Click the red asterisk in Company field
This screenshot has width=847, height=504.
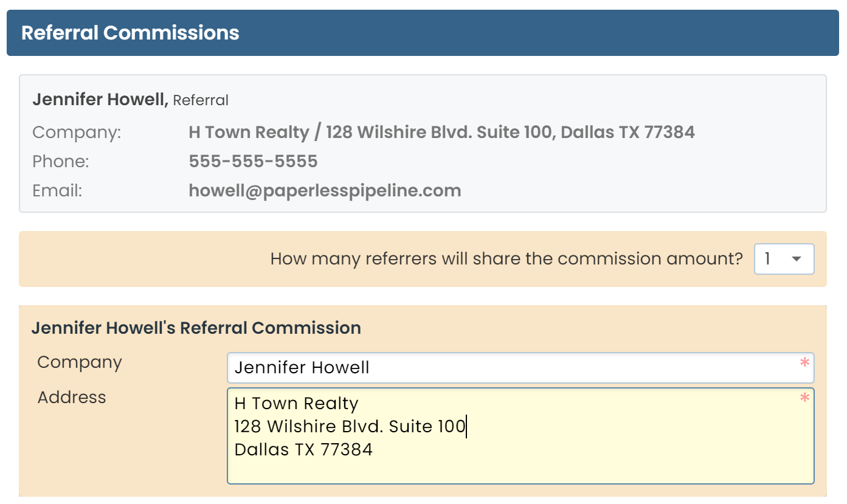point(804,363)
